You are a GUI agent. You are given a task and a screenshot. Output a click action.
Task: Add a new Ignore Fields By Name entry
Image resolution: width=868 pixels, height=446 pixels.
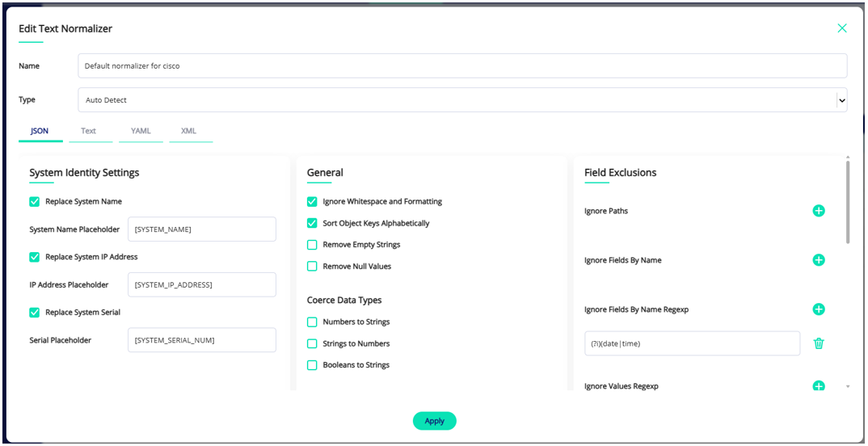(x=819, y=260)
